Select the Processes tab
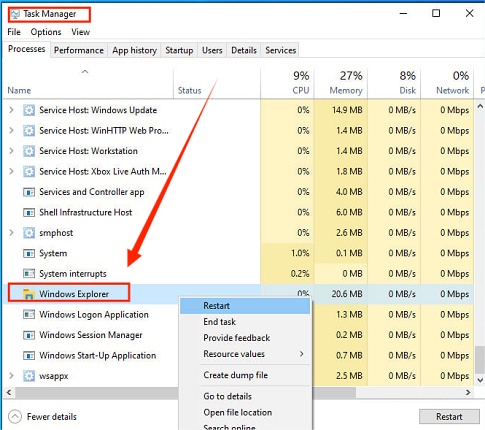 coord(27,49)
